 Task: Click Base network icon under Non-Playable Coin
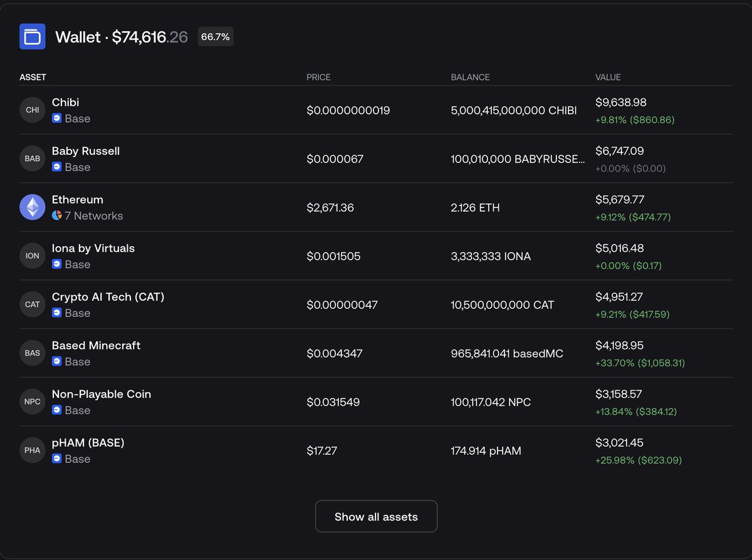[56, 410]
